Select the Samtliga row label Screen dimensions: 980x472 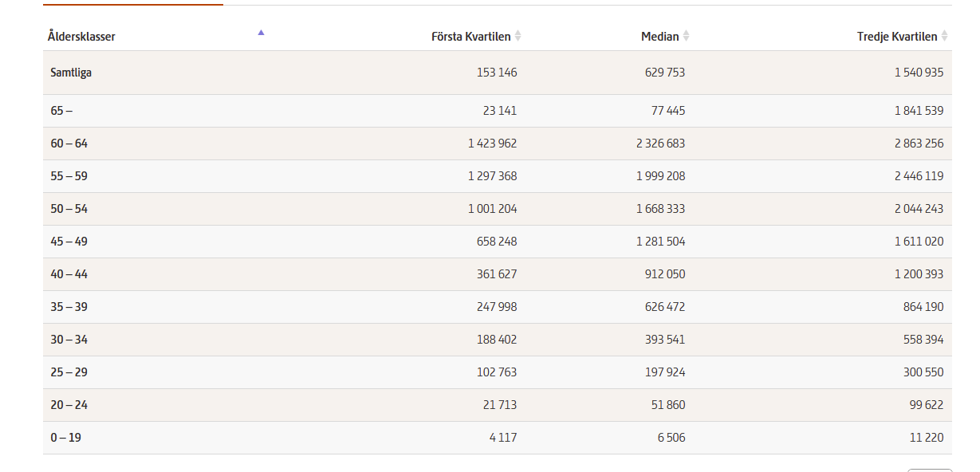(71, 73)
